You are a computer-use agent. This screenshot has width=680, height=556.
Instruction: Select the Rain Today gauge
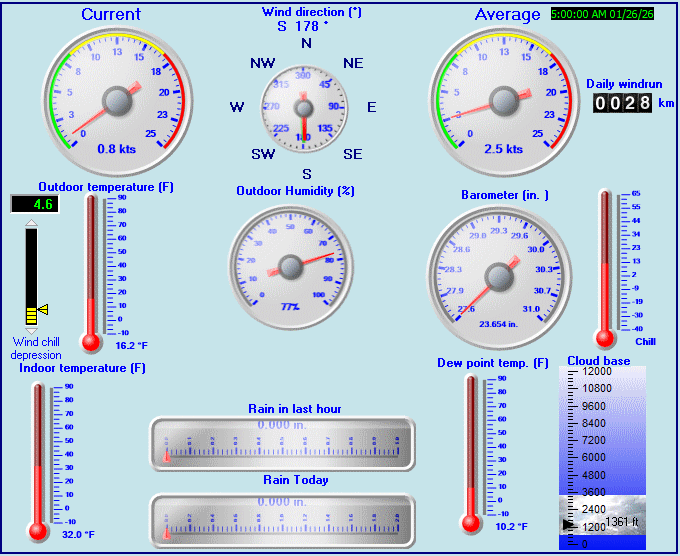[x=281, y=519]
